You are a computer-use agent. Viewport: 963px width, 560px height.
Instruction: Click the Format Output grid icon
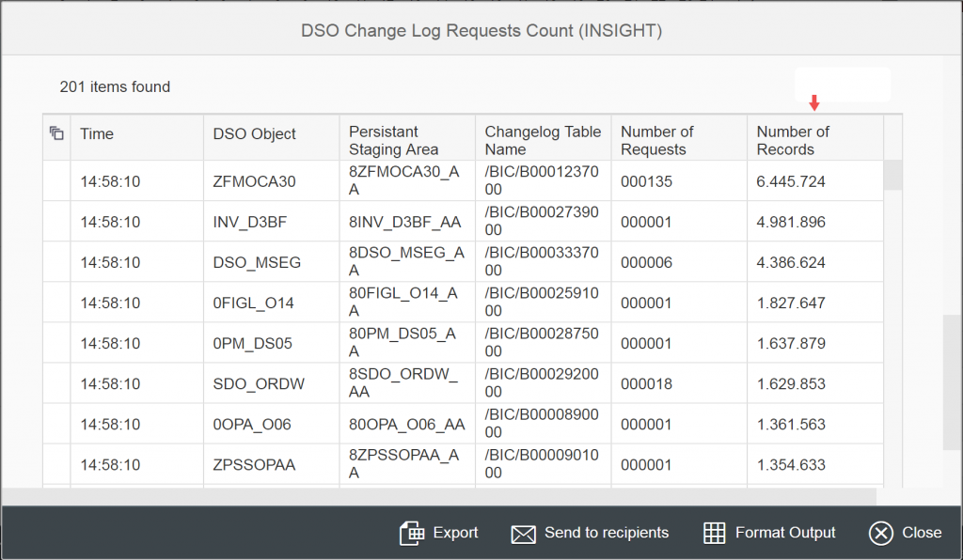(716, 533)
